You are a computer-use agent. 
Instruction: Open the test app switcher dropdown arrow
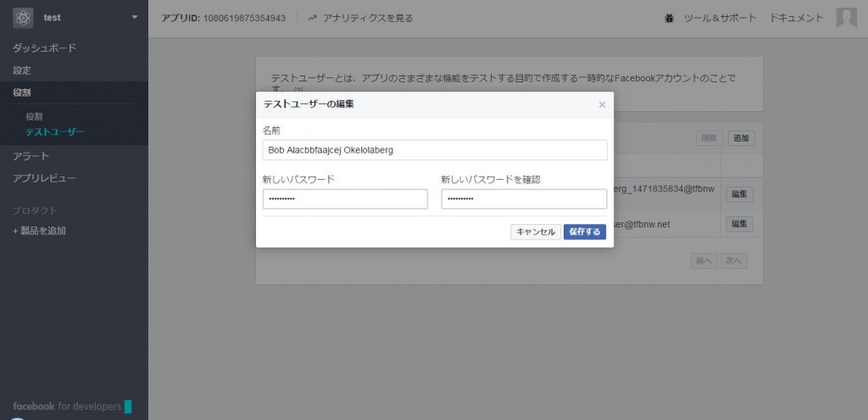click(x=135, y=18)
